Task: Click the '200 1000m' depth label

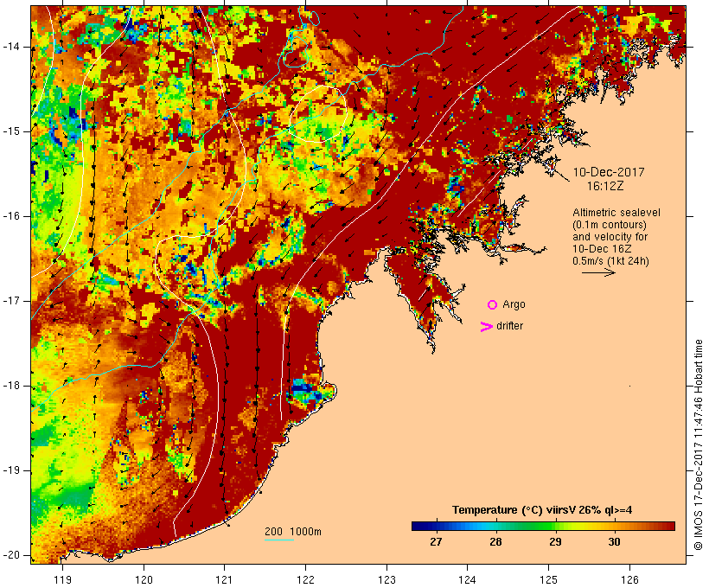Action: coord(293,532)
